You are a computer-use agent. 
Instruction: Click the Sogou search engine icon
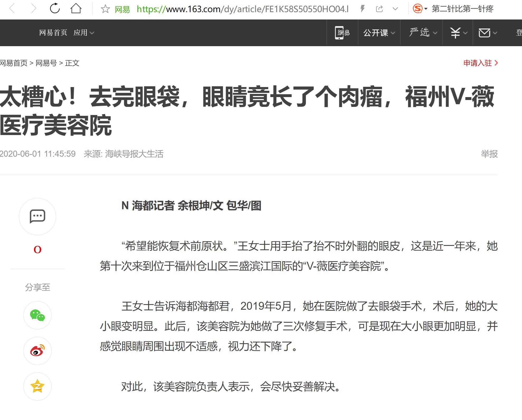coord(417,9)
